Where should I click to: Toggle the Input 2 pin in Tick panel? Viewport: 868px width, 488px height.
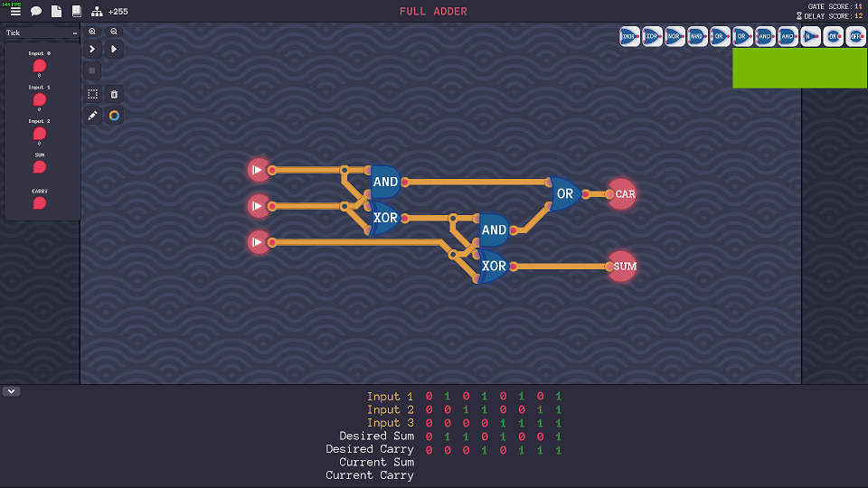coord(39,133)
